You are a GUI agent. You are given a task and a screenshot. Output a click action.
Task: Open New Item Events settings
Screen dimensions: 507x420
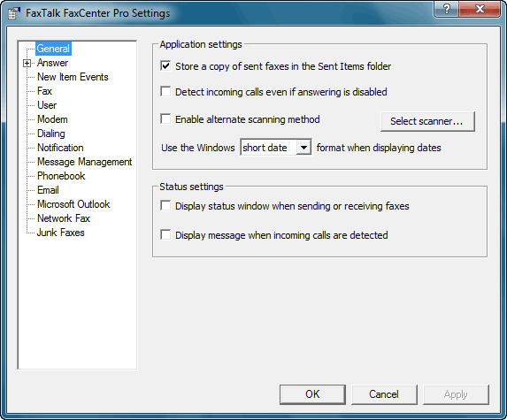[x=73, y=77]
